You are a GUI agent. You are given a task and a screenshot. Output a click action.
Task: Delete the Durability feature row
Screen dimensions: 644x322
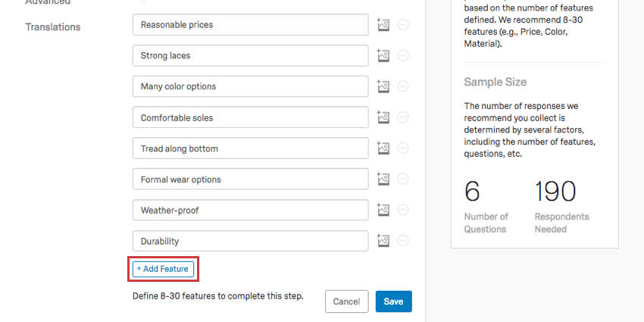tap(403, 242)
